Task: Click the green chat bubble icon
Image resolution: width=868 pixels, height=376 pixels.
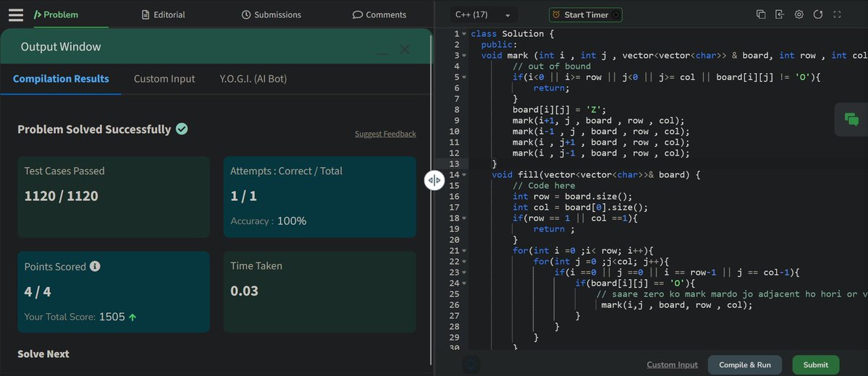Action: coord(851,119)
